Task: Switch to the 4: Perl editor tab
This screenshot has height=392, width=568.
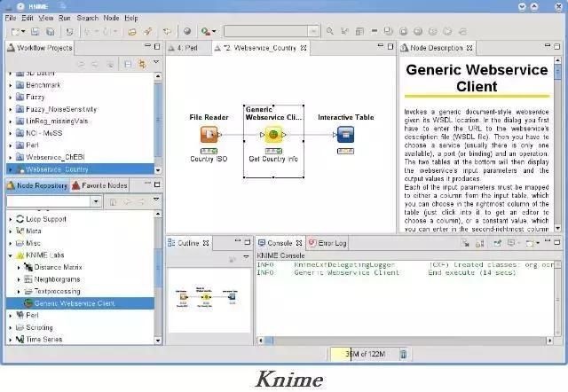Action: coord(187,48)
